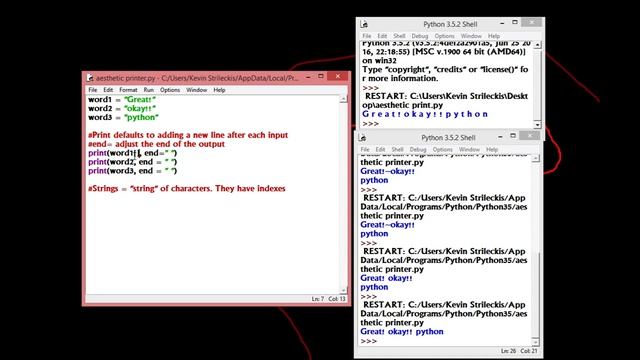640x360 pixels.
Task: Maximize the lower Python 3.5.2 Shell
Action: click(513, 136)
